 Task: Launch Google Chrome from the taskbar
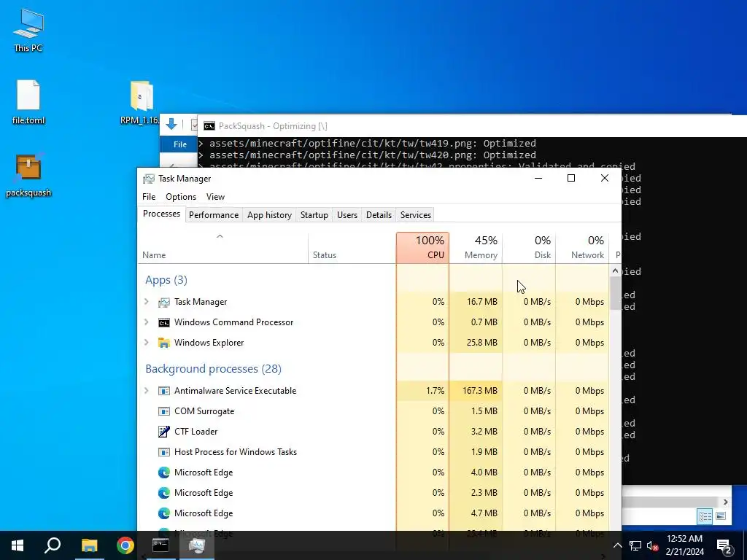pos(125,545)
